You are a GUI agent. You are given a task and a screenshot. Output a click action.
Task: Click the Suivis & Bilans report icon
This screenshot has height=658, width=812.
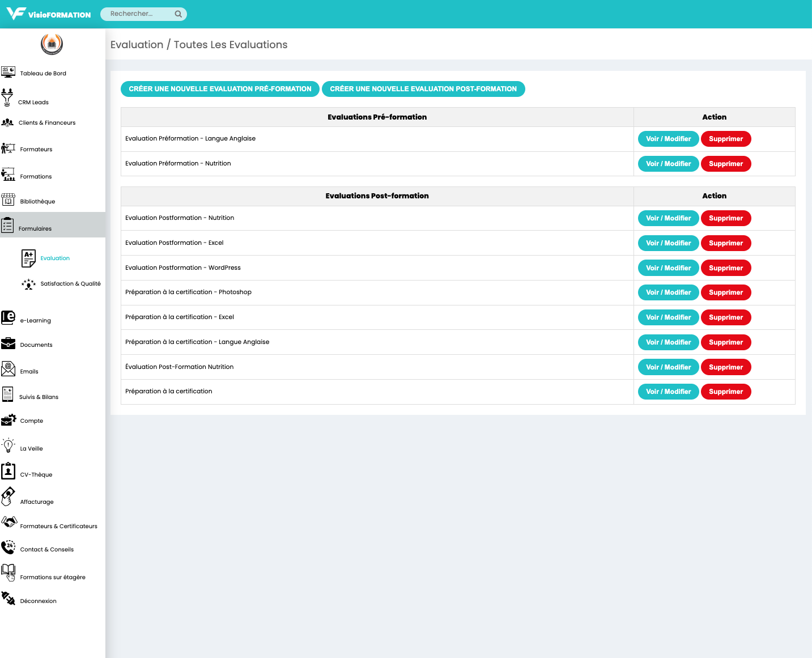(7, 394)
